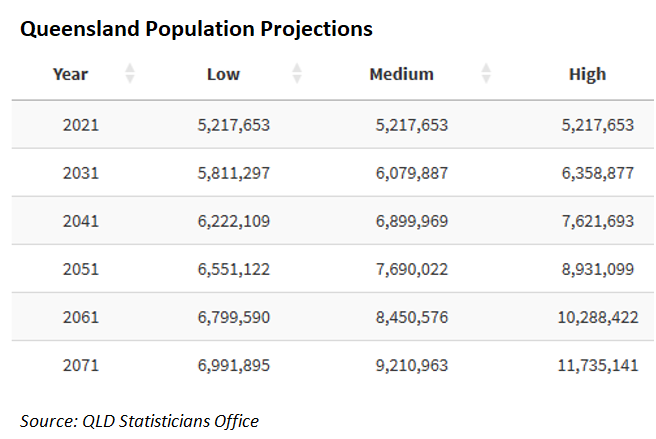This screenshot has width=656, height=439.
Task: Click the Year column header text
Action: (70, 74)
